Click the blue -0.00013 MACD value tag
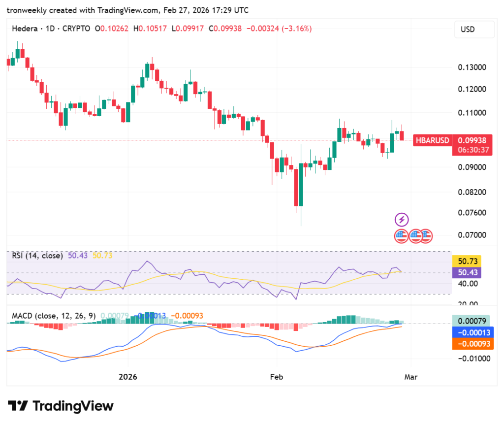 [473, 332]
